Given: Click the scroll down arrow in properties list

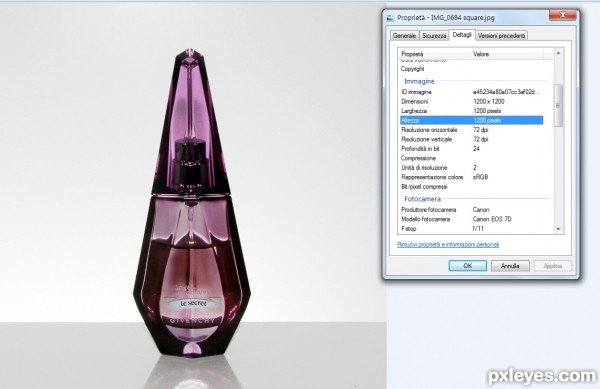Looking at the screenshot, I should tap(558, 229).
